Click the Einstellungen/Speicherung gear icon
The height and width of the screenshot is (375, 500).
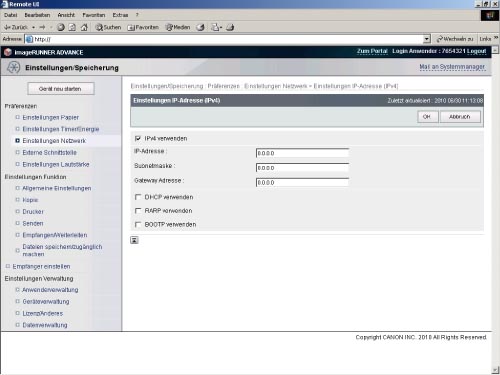tap(13, 67)
